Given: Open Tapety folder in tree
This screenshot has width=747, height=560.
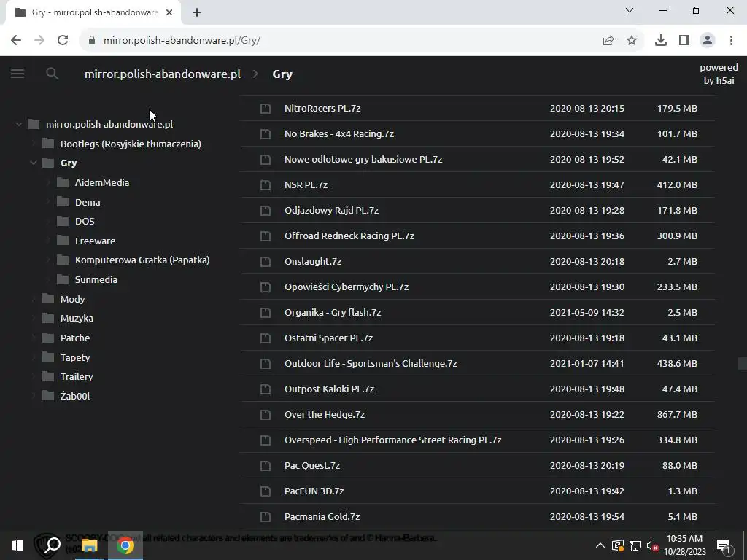Looking at the screenshot, I should (75, 357).
